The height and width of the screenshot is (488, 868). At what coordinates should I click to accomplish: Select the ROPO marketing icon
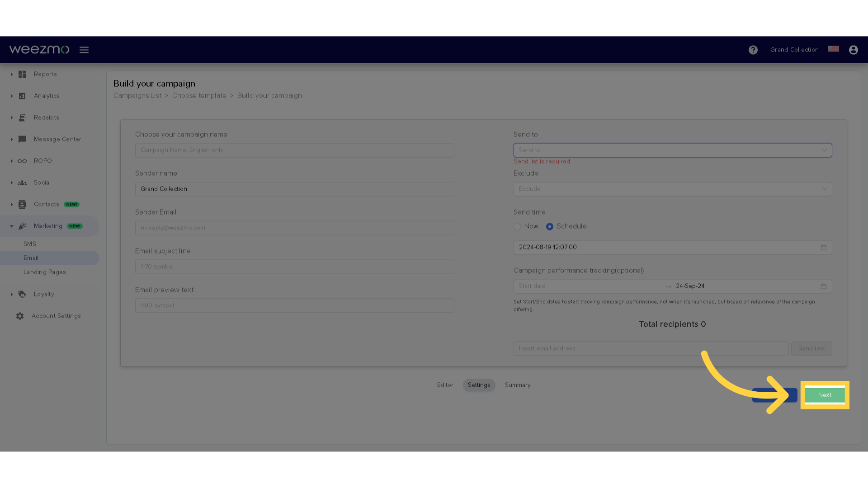22,161
